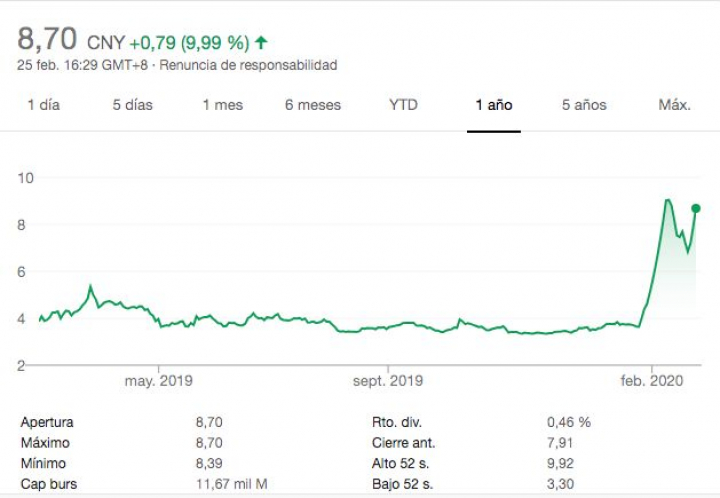Switch to the 1 día tab

pyautogui.click(x=43, y=105)
